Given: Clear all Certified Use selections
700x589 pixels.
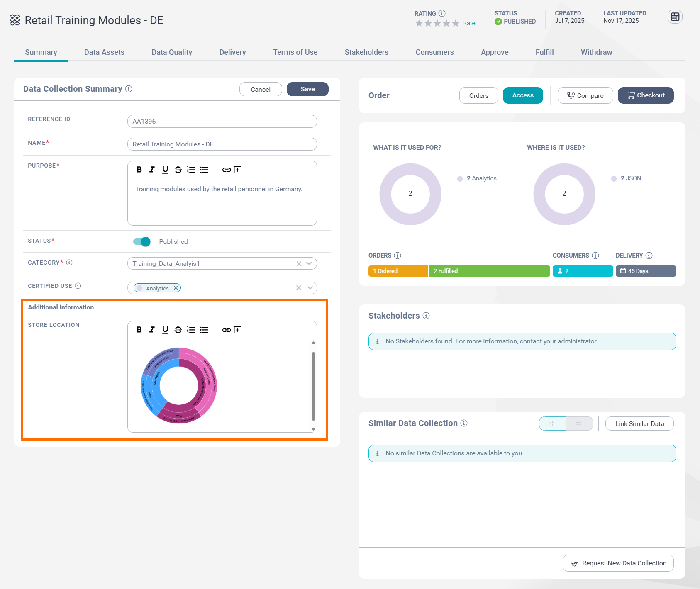Looking at the screenshot, I should coord(298,288).
